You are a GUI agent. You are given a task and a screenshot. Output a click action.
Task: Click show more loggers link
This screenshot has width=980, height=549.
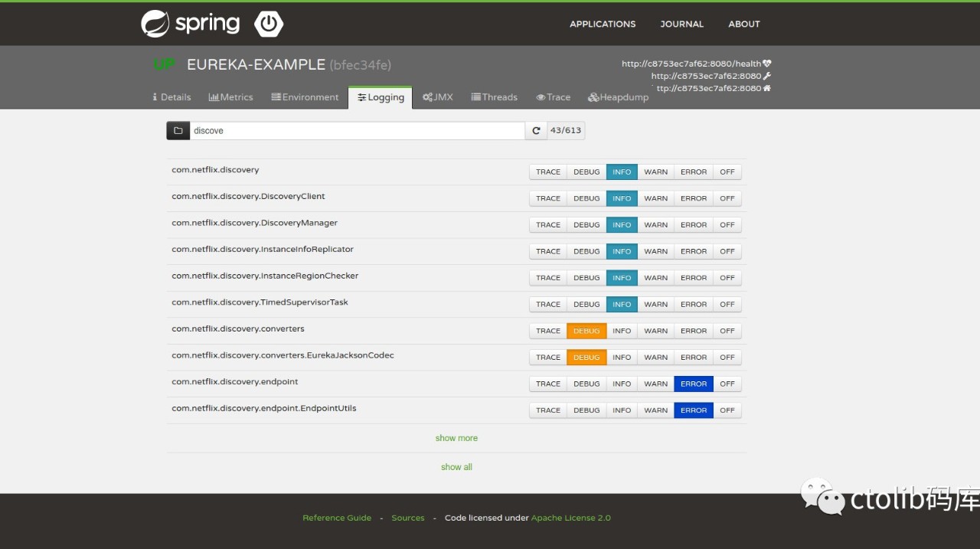click(456, 438)
